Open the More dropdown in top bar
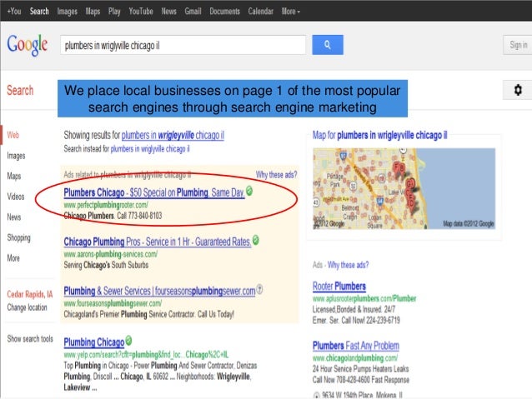Viewport: 532px width, 399px height. coord(291,12)
